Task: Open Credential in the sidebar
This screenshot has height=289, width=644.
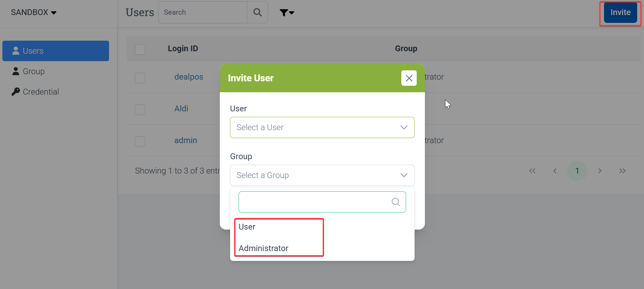Action: point(41,92)
